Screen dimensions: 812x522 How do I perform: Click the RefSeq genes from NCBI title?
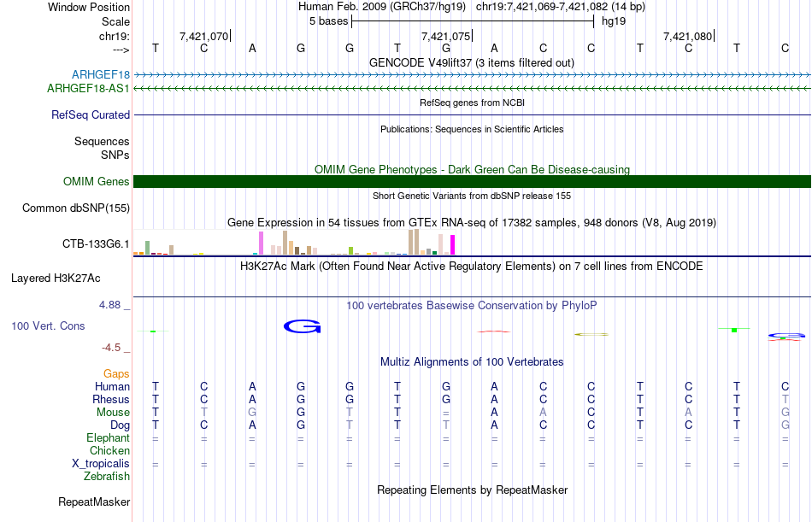click(472, 103)
